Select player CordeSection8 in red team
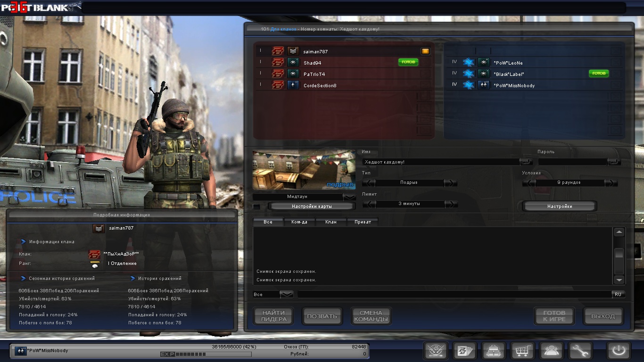 pos(344,85)
